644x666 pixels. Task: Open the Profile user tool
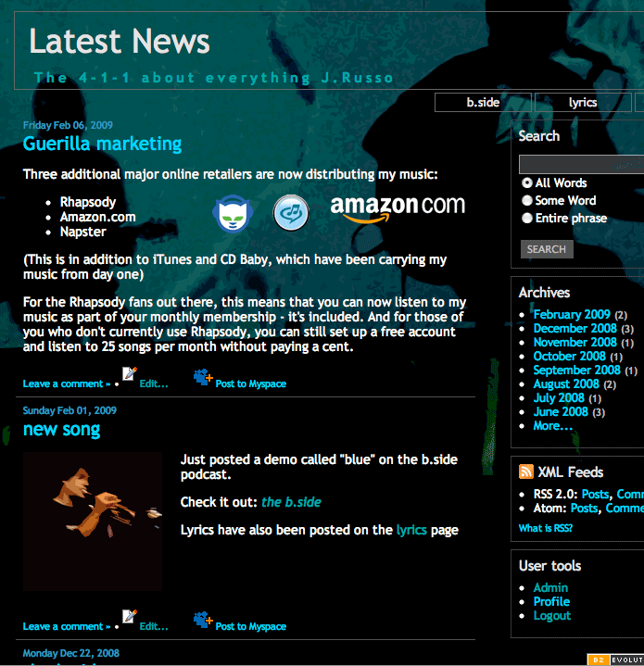(551, 602)
